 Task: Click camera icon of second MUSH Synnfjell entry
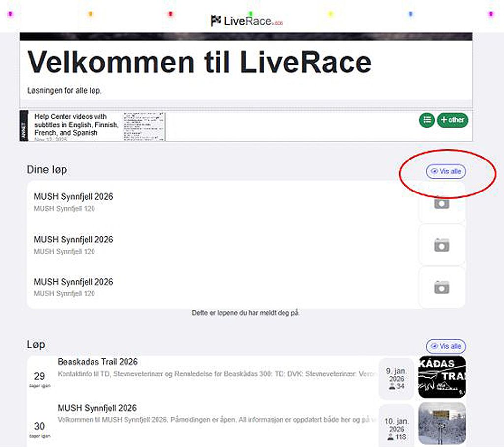pos(441,245)
